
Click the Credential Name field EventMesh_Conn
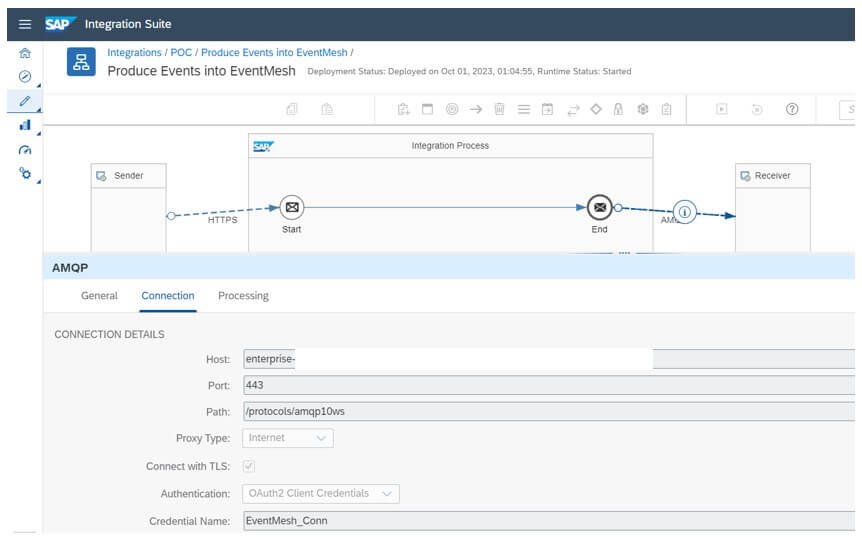[549, 521]
